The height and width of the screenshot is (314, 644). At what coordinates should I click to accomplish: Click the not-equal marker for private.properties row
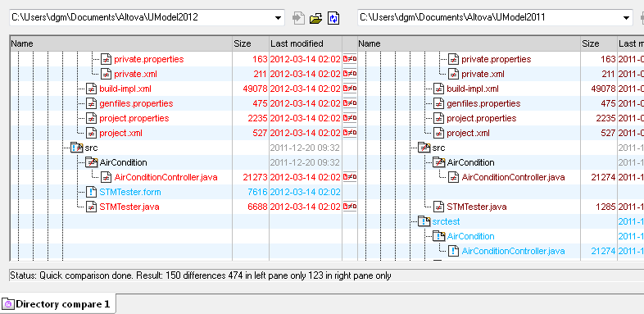pyautogui.click(x=350, y=59)
